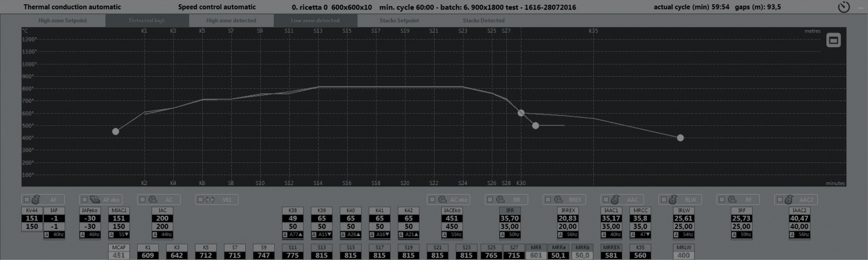Screen dimensions: 868x260
Task: Click the VK1 valve icon
Action: coord(210,199)
